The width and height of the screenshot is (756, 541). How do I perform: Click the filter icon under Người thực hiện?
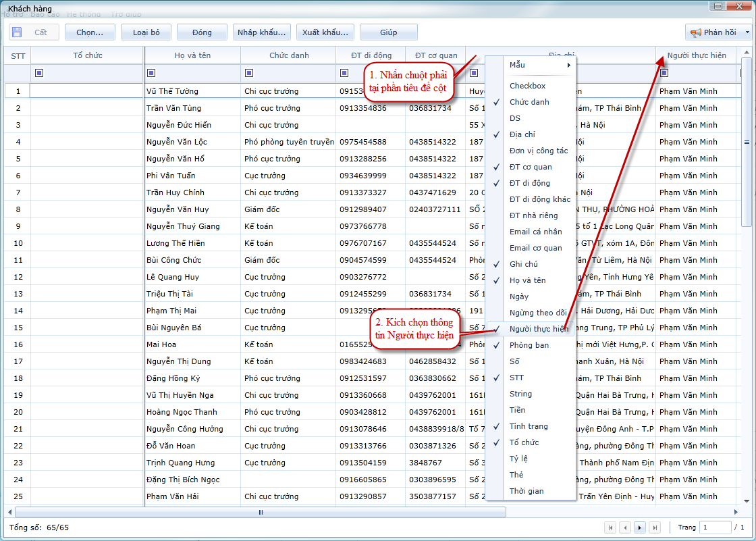click(664, 73)
